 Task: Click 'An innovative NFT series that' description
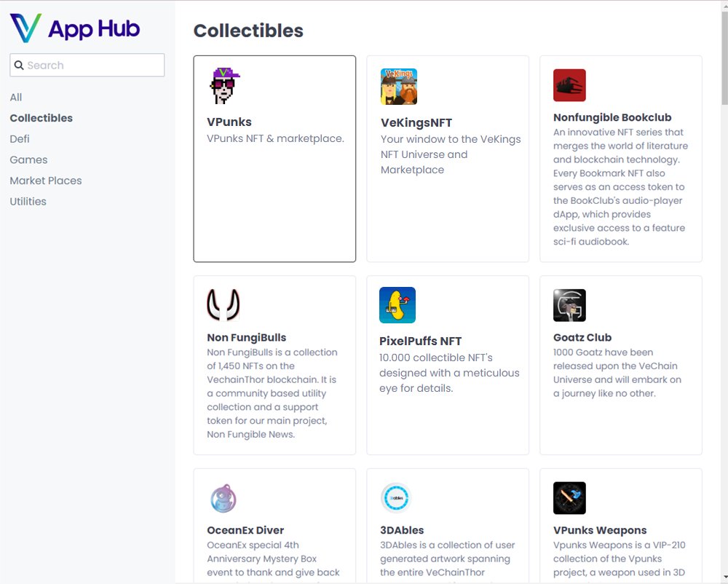coord(618,133)
